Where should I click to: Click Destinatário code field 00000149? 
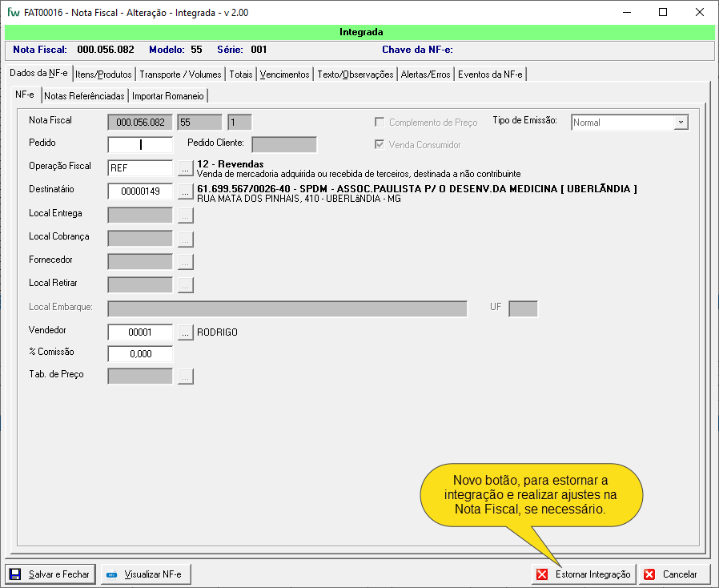coord(140,191)
